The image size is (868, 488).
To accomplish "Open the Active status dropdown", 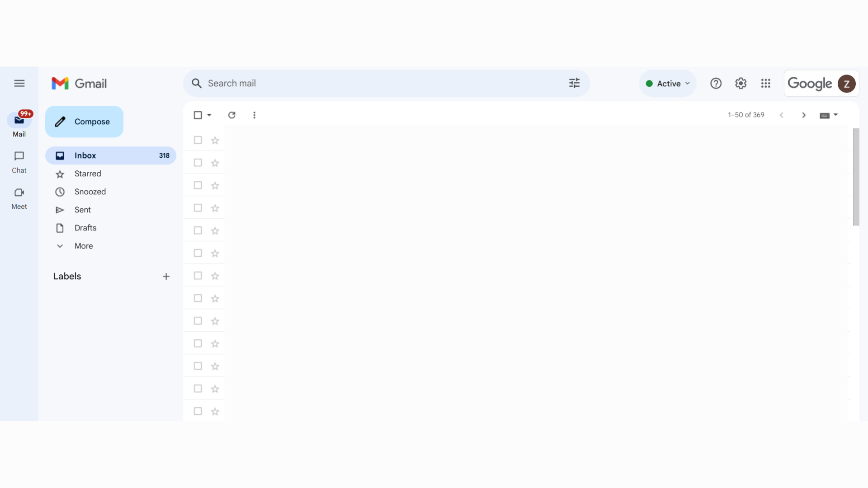I will (668, 83).
